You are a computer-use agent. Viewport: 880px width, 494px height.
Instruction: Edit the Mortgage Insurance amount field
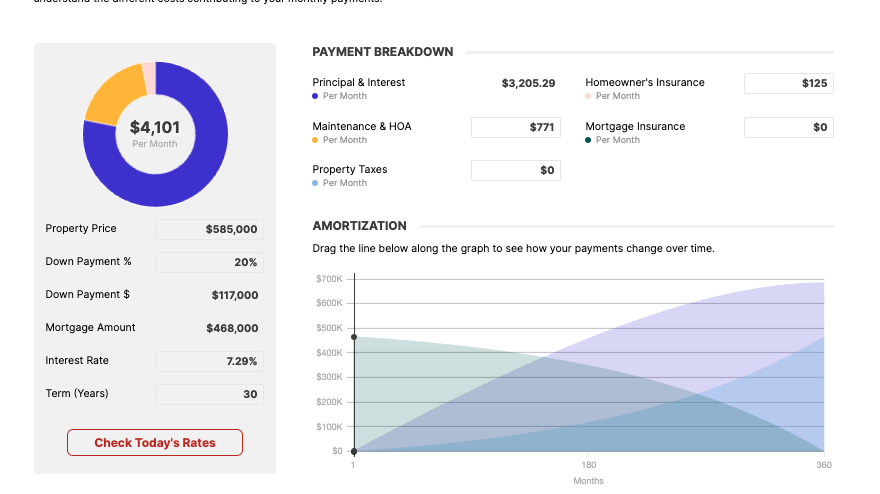(x=789, y=127)
